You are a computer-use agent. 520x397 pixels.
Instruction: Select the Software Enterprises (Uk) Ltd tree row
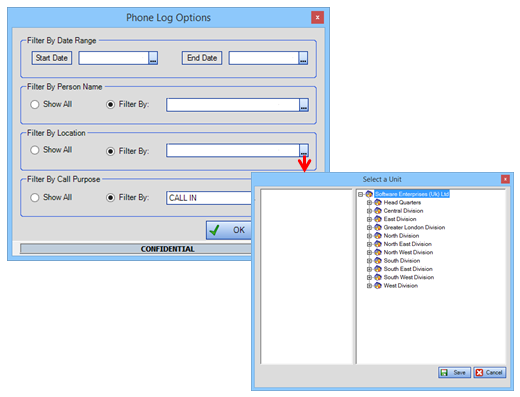click(x=412, y=194)
